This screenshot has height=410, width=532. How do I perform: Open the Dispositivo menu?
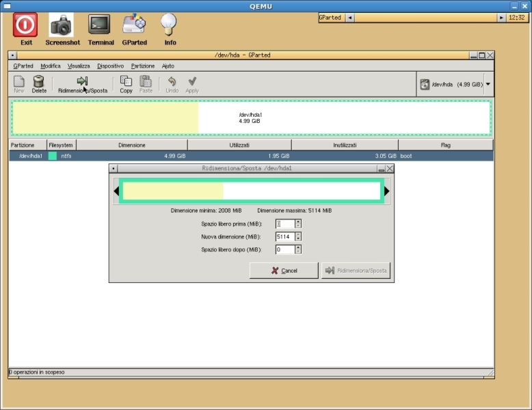point(110,66)
